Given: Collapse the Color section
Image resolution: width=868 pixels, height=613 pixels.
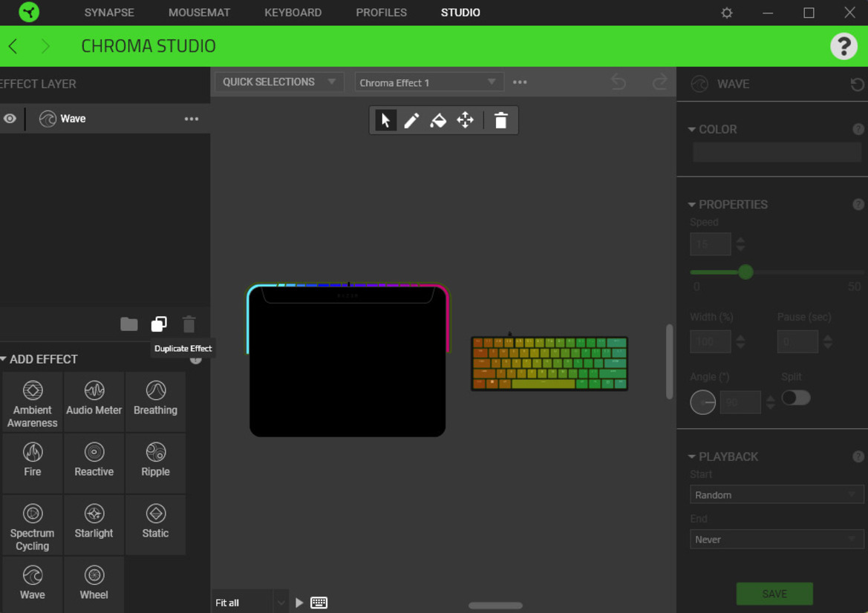Looking at the screenshot, I should pos(691,129).
